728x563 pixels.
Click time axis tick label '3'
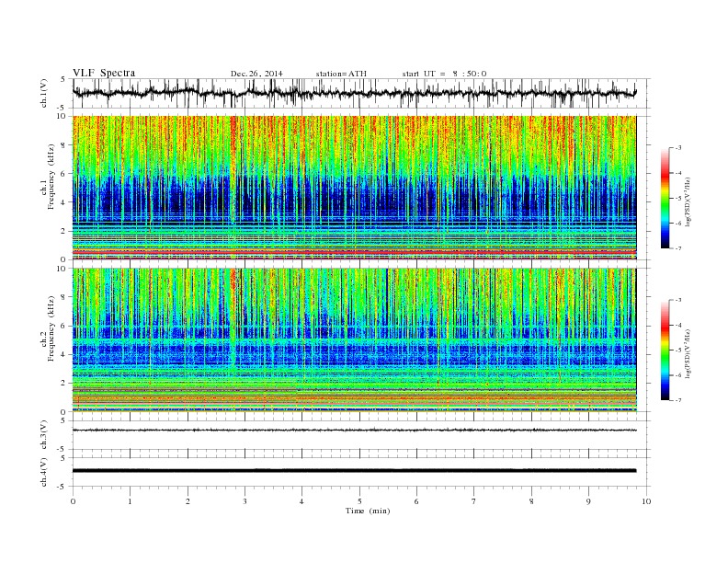click(245, 501)
